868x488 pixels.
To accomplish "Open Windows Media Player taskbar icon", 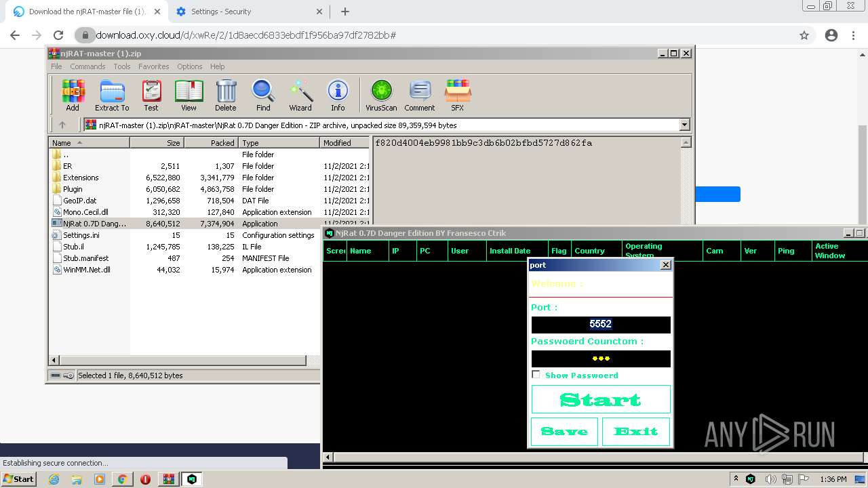I will pyautogui.click(x=100, y=479).
